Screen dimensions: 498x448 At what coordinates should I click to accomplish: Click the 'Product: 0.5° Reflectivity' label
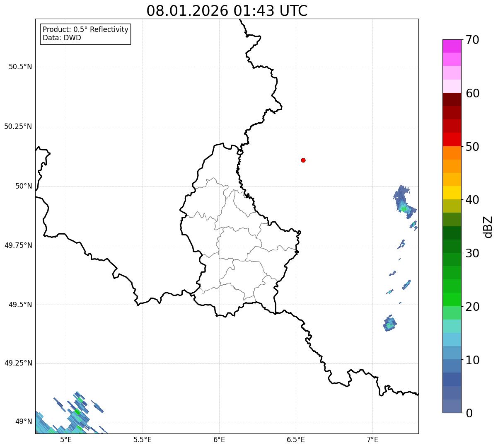click(x=85, y=30)
